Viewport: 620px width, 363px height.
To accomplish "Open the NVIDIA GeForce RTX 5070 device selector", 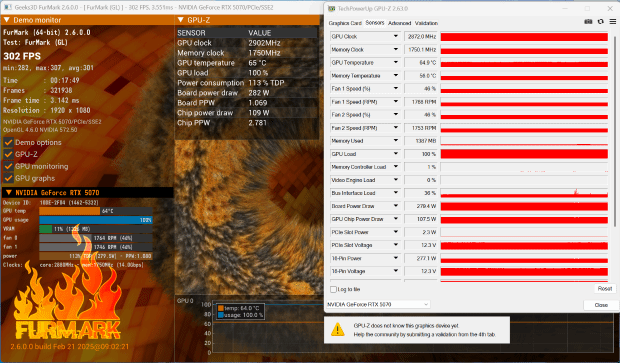I will pos(378,304).
